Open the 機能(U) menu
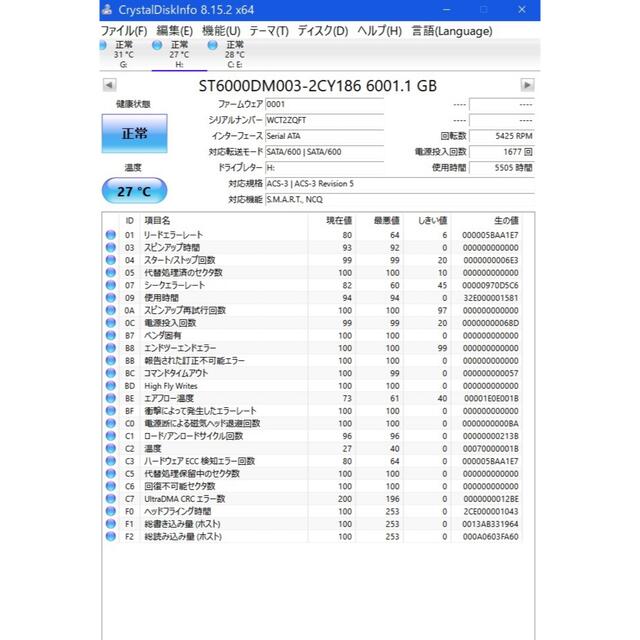The height and width of the screenshot is (640, 640). click(x=221, y=31)
